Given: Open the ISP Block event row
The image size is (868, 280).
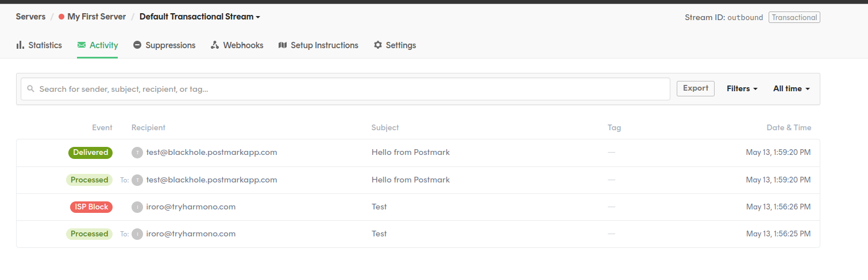Looking at the screenshot, I should pyautogui.click(x=418, y=207).
